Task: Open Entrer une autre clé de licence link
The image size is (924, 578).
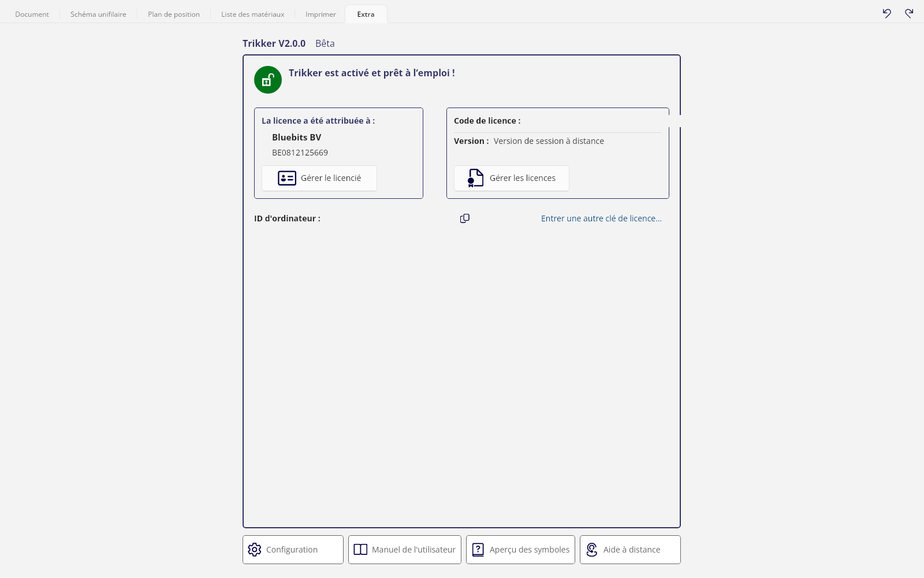Action: pyautogui.click(x=601, y=218)
